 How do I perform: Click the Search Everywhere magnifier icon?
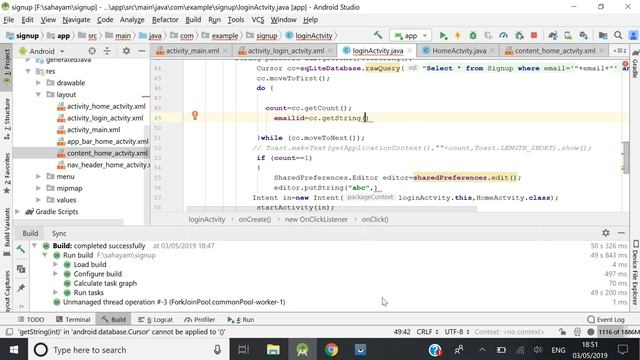tap(618, 36)
